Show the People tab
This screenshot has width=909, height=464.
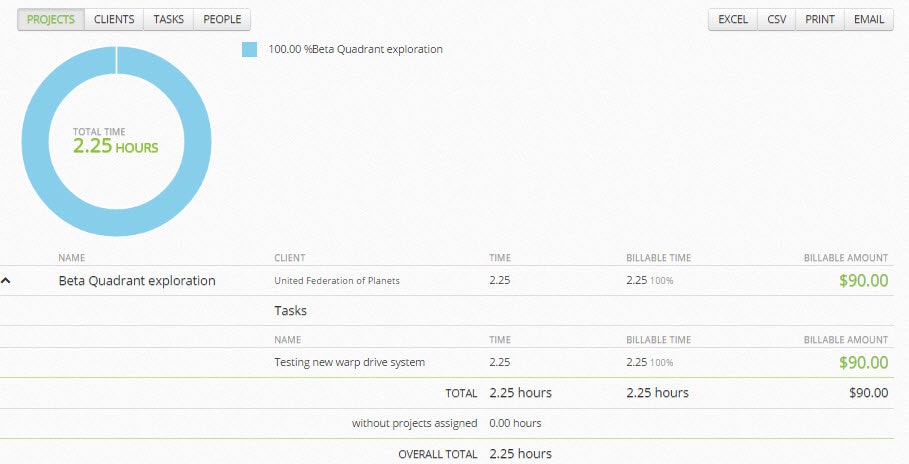tap(222, 19)
